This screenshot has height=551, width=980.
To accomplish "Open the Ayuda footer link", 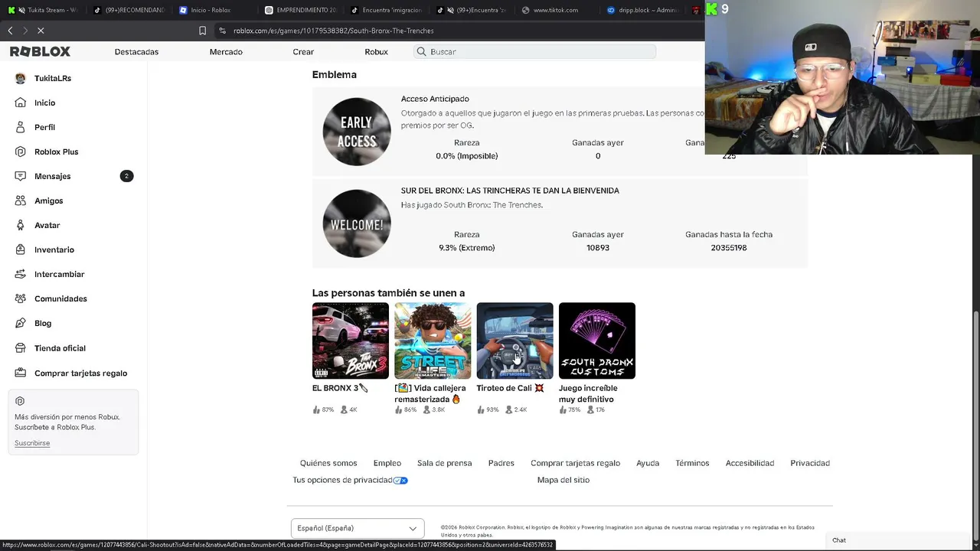I will [x=648, y=463].
